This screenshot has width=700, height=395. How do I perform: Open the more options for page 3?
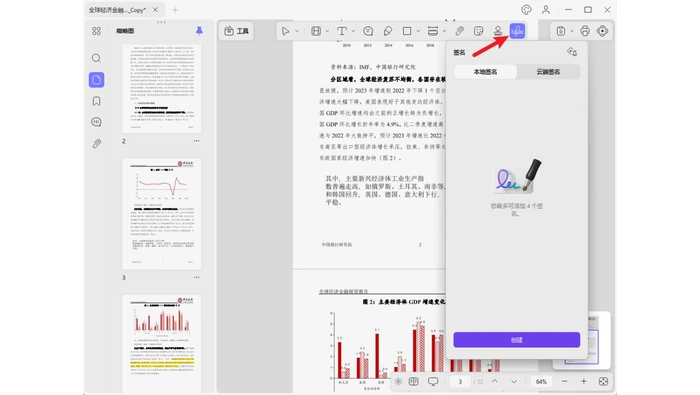pos(196,278)
